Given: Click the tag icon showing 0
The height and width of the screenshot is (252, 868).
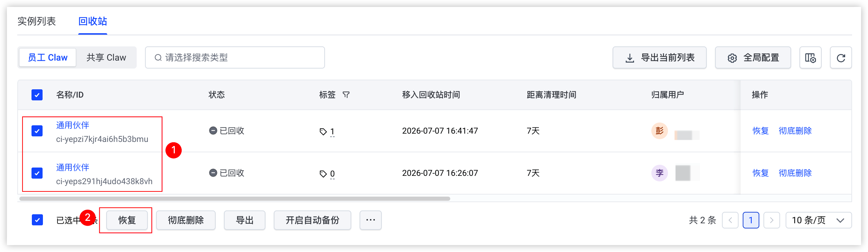Looking at the screenshot, I should [x=323, y=174].
